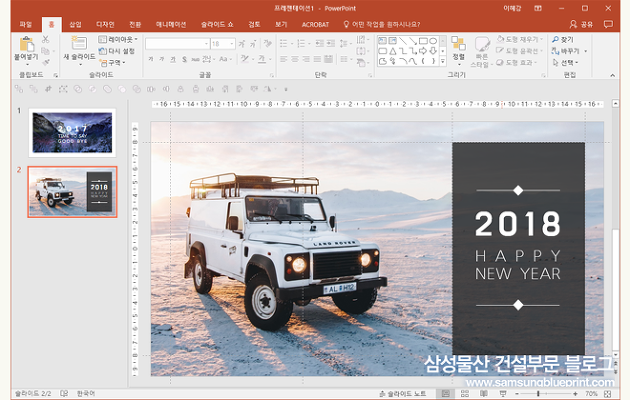This screenshot has width=630, height=400.
Task: Toggle bold text formatting
Action: (151, 59)
